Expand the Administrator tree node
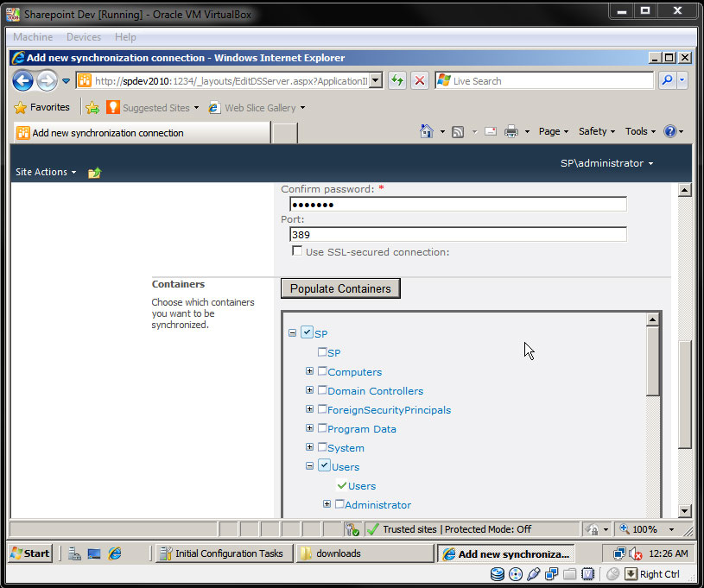Screen dimensions: 704x588 point(327,504)
